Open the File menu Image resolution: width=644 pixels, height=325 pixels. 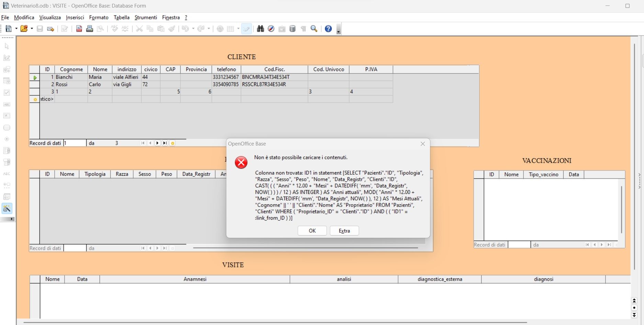tap(5, 18)
